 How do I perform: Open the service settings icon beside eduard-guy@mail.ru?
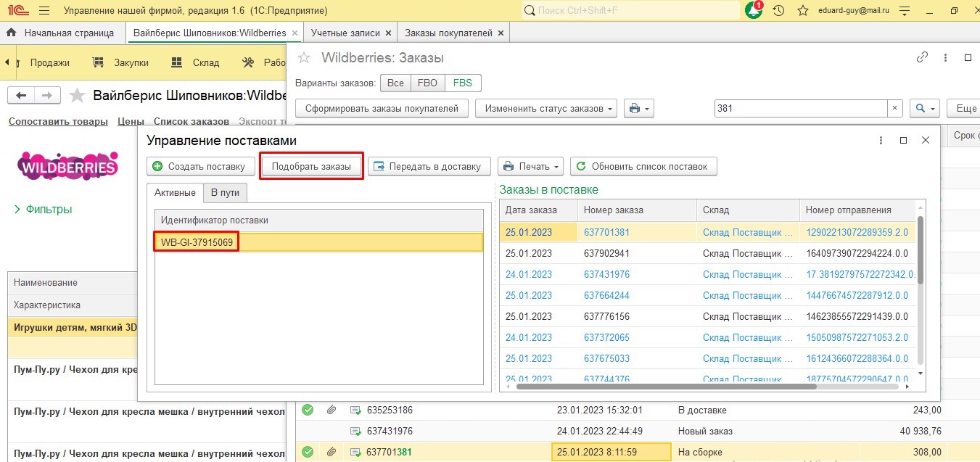coord(904,11)
